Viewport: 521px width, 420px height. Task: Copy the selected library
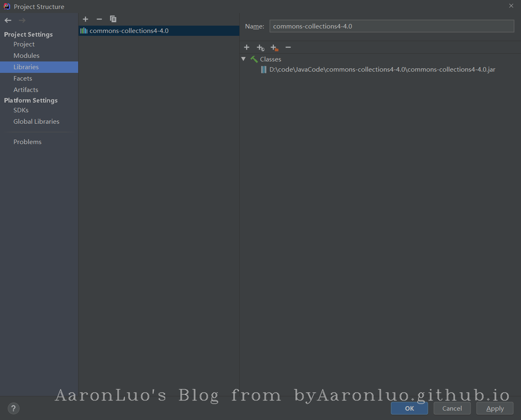(x=113, y=19)
